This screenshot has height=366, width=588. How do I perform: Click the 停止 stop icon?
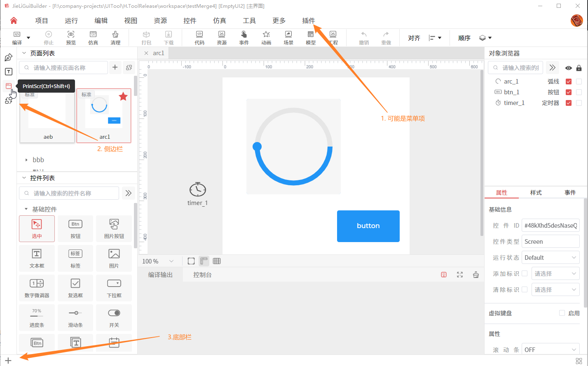49,34
